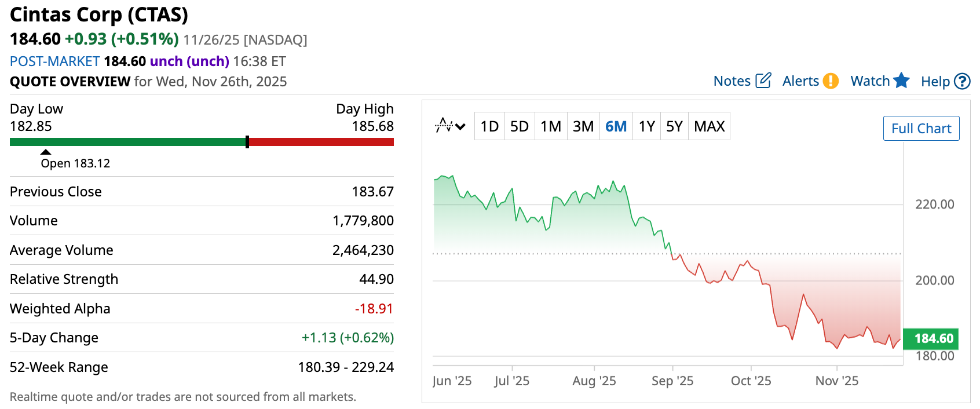Click the Notes link
Image resolution: width=980 pixels, height=409 pixels.
pos(732,81)
